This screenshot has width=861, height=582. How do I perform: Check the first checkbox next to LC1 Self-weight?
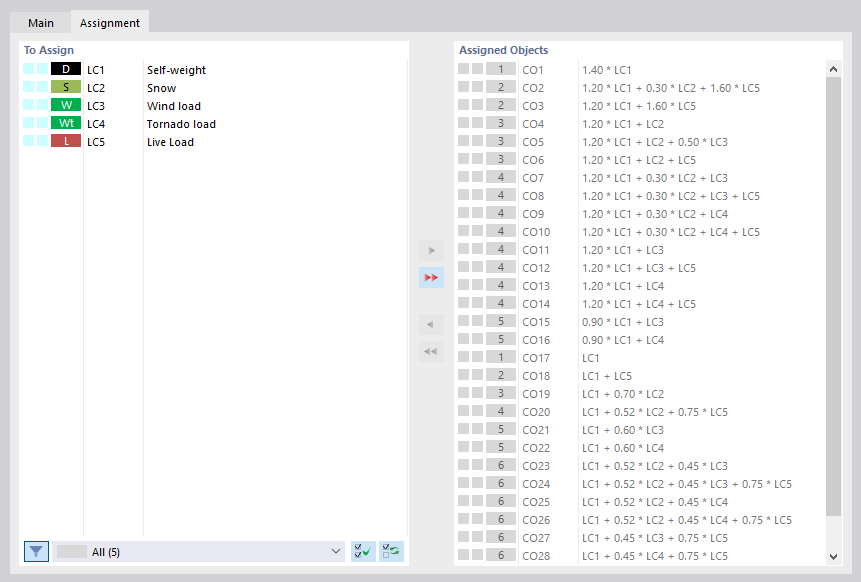(x=28, y=69)
